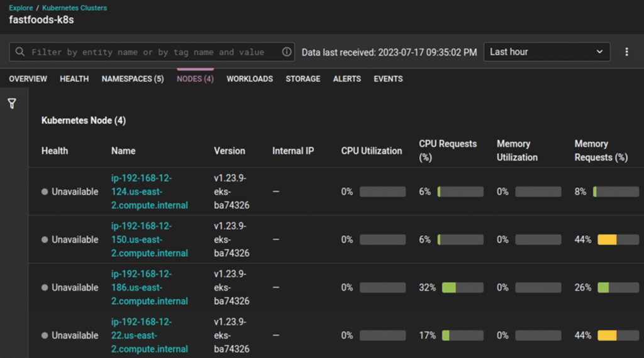The image size is (644, 358).
Task: Click Memory Requests 26% bar for node 186
Action: 618,288
